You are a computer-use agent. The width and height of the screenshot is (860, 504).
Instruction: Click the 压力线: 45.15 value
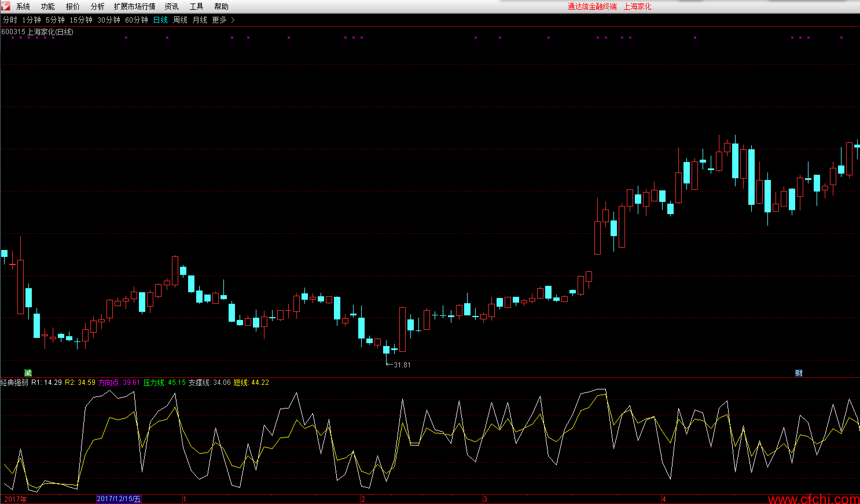[164, 382]
